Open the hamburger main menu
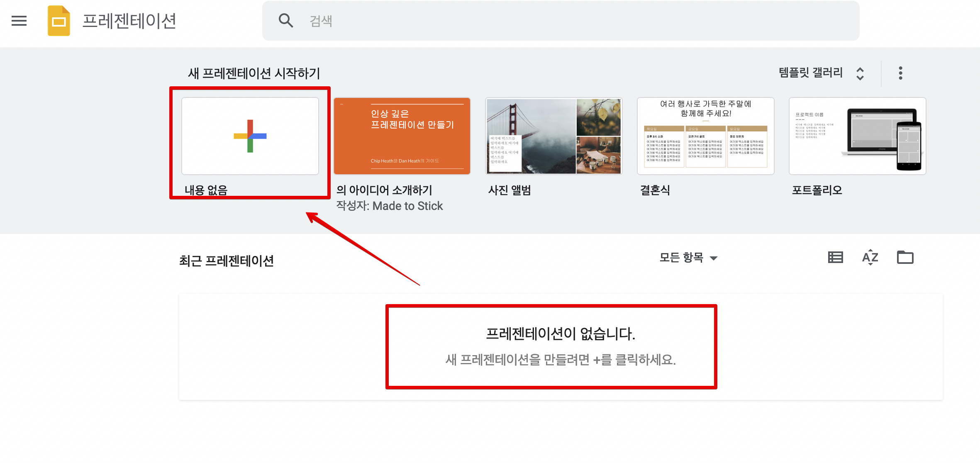 (x=19, y=21)
